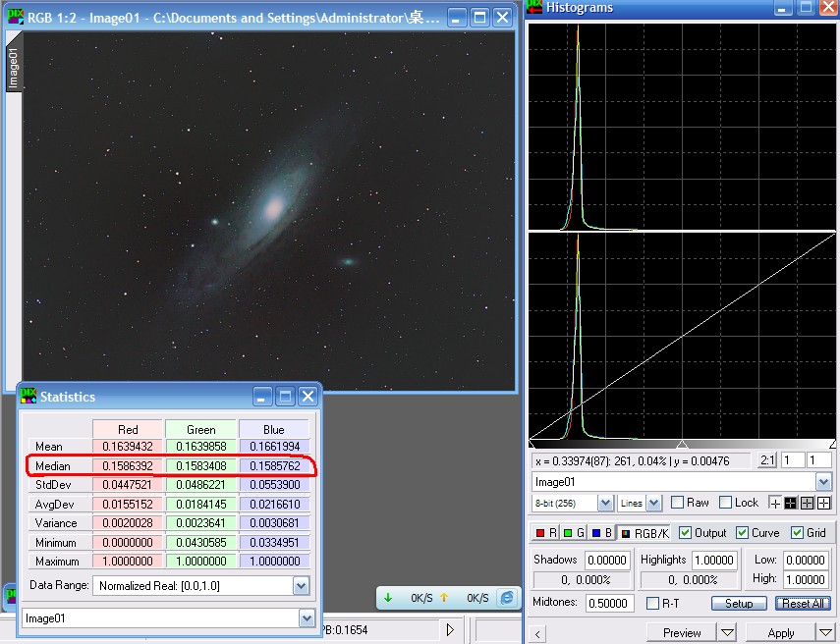
Task: Click the Midtones value input field
Action: [608, 603]
